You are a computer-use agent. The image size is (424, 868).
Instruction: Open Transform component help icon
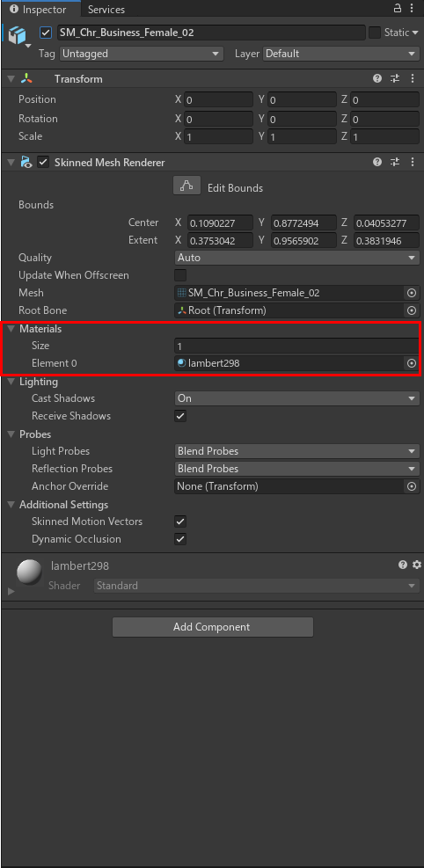click(377, 78)
